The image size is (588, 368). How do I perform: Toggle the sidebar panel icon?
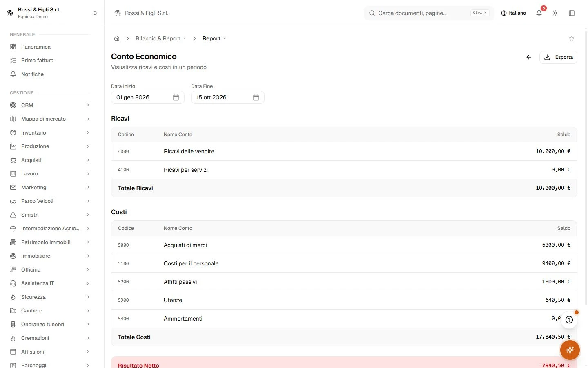(572, 13)
